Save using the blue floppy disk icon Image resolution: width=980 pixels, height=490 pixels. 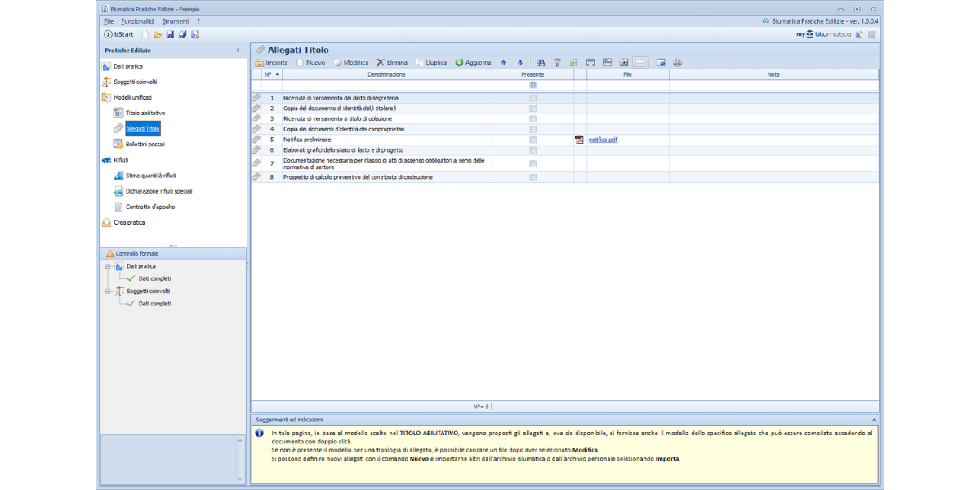coord(170,34)
